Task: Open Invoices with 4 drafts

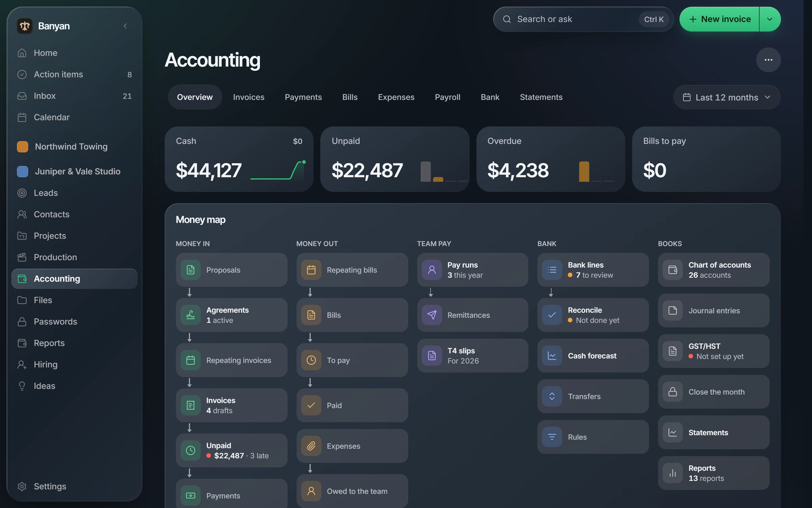Action: click(231, 405)
